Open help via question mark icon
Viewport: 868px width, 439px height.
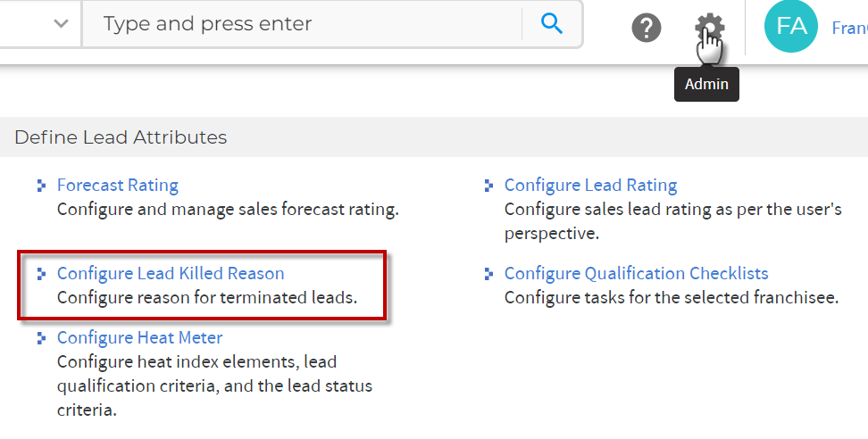646,27
